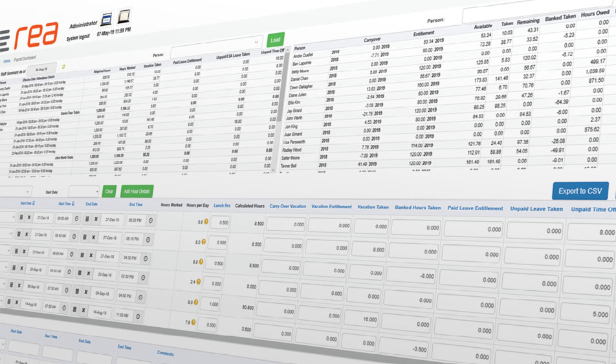This screenshot has height=364, width=616.
Task: Click Staff Summary as-of date field
Action: click(x=41, y=69)
